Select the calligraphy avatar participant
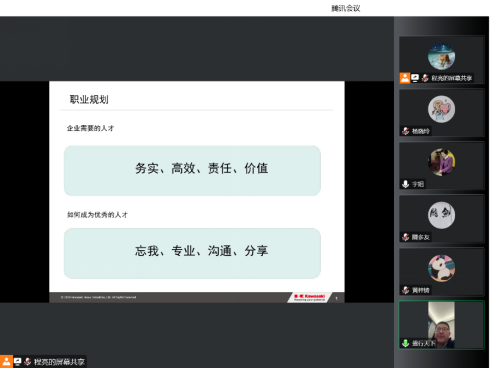This screenshot has height=368, width=490. [442, 219]
